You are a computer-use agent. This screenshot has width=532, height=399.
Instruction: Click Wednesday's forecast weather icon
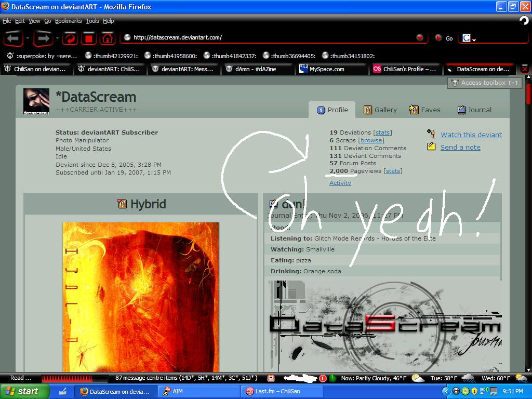(522, 378)
